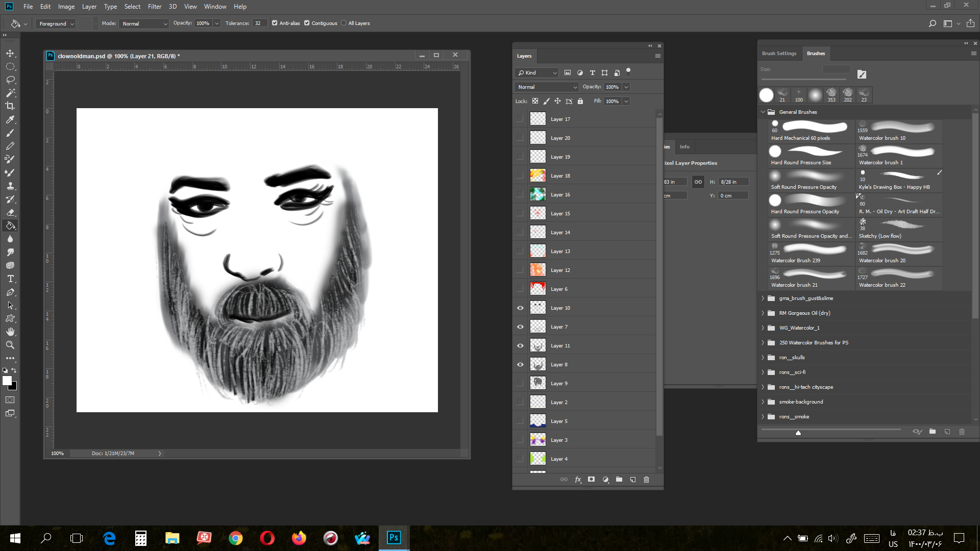Open the Image menu
The image size is (980, 551).
[66, 7]
